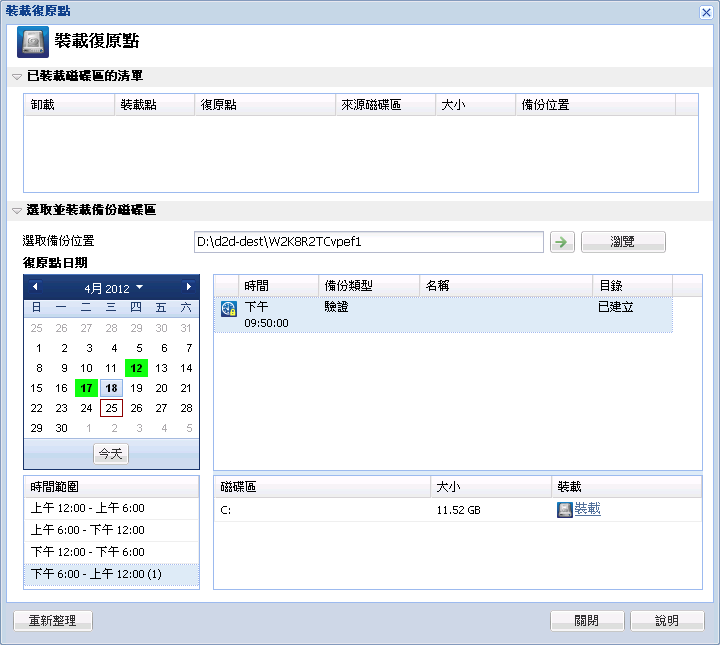Click the 今天 today button
Image resolution: width=720 pixels, height=645 pixels.
(x=111, y=454)
